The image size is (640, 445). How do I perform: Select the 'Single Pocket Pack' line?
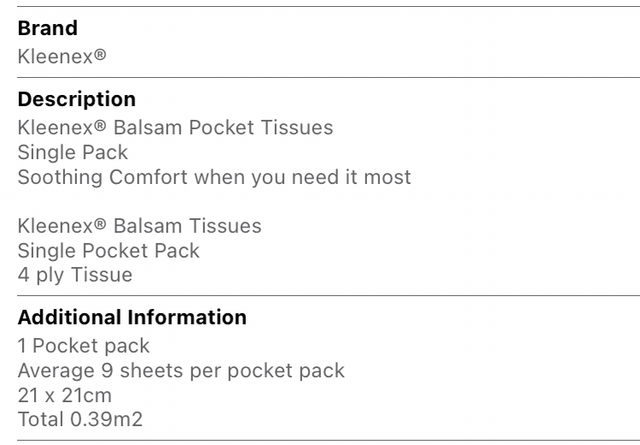click(x=108, y=250)
